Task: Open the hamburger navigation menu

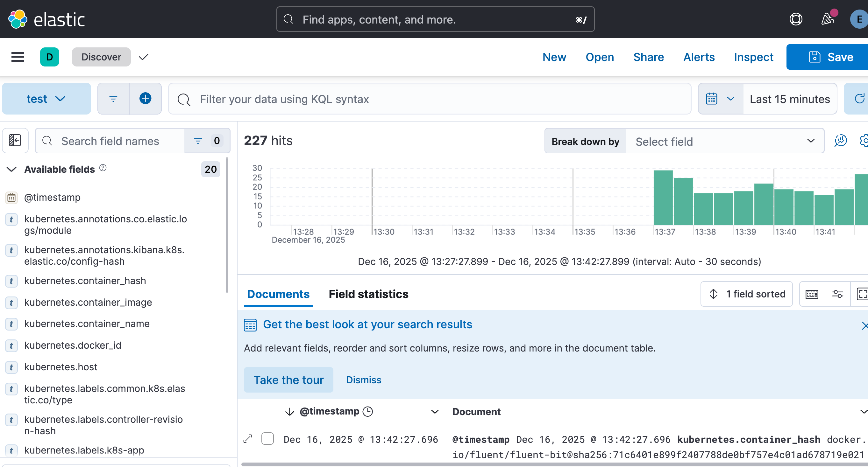Action: click(x=18, y=57)
